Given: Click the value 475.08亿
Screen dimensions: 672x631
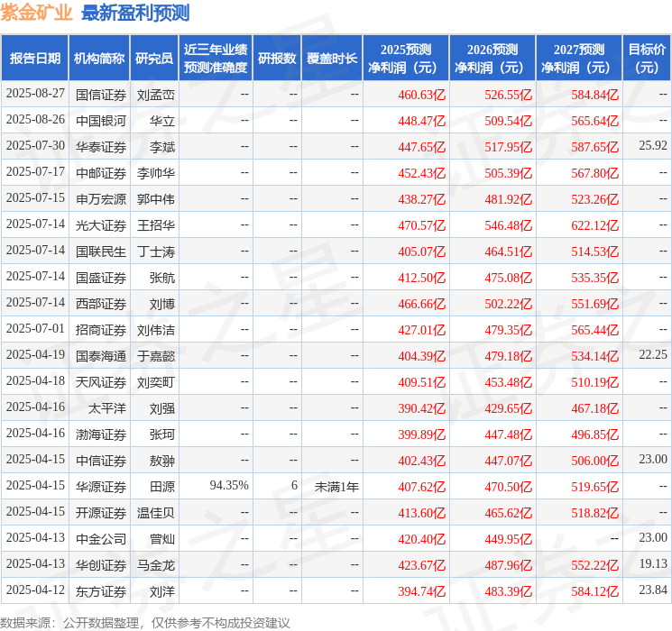Looking at the screenshot, I should (509, 278).
